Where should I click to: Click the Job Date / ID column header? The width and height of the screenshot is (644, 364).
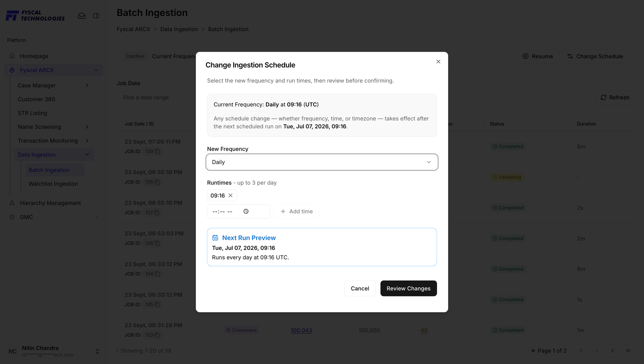point(139,124)
